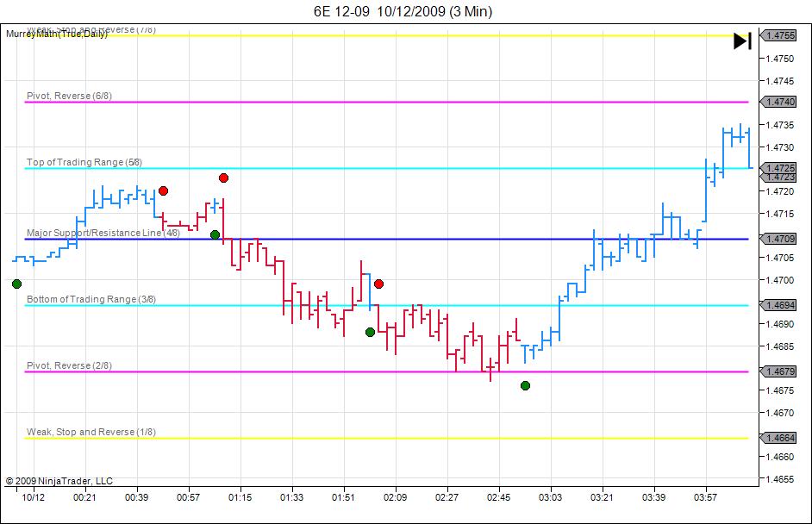Click the 03:03 time axis label
The height and width of the screenshot is (524, 812).
pos(550,497)
